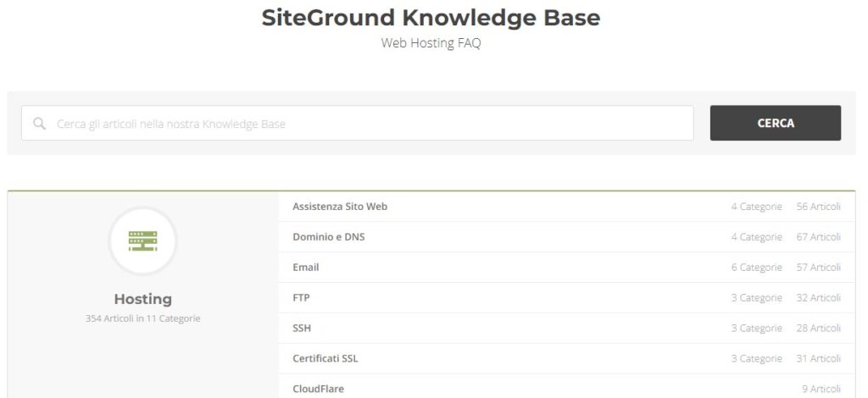Screen dimensions: 868x398
Task: Click the SiteGround Knowledge Base title
Action: (431, 19)
